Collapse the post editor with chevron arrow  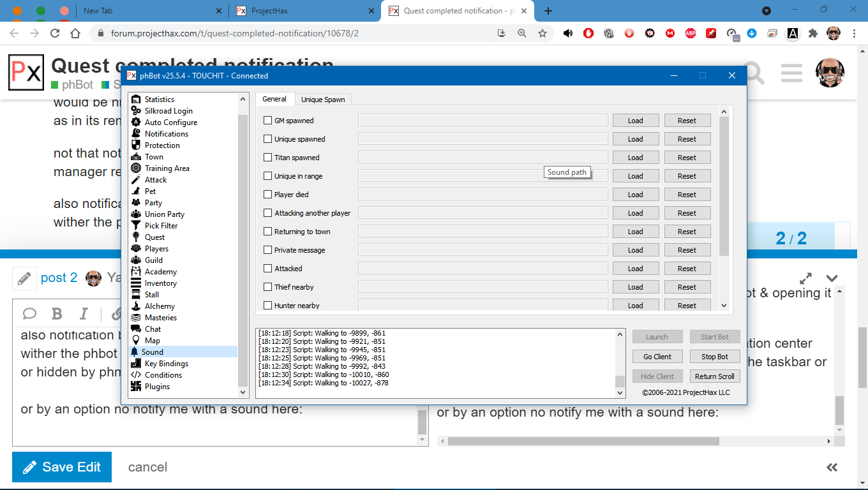coord(832,278)
